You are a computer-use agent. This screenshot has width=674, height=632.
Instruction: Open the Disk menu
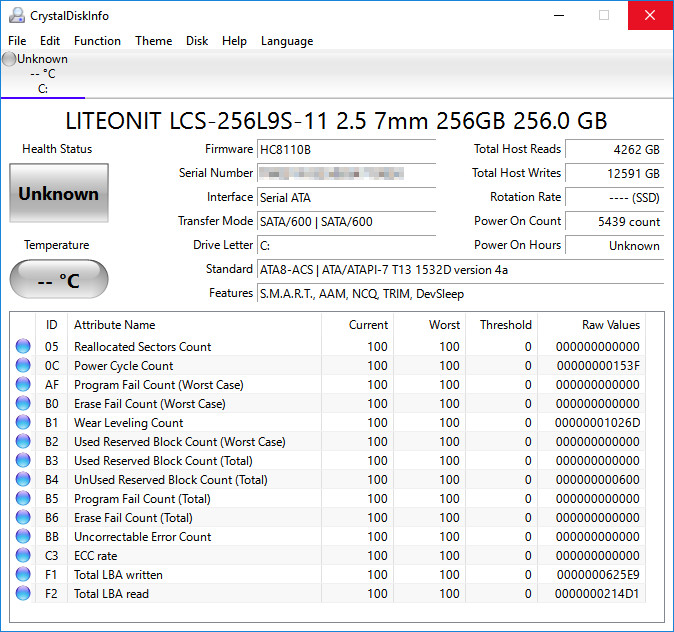pos(197,41)
